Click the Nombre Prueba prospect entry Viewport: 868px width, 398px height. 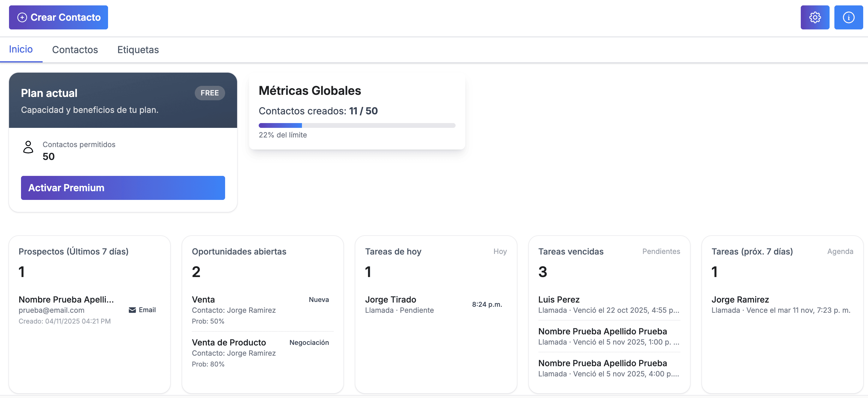[x=66, y=300]
